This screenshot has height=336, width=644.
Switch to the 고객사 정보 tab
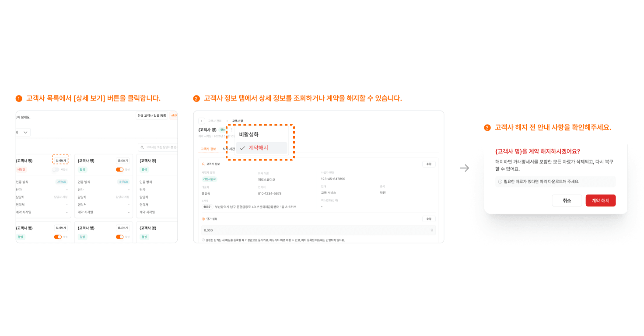pos(208,149)
